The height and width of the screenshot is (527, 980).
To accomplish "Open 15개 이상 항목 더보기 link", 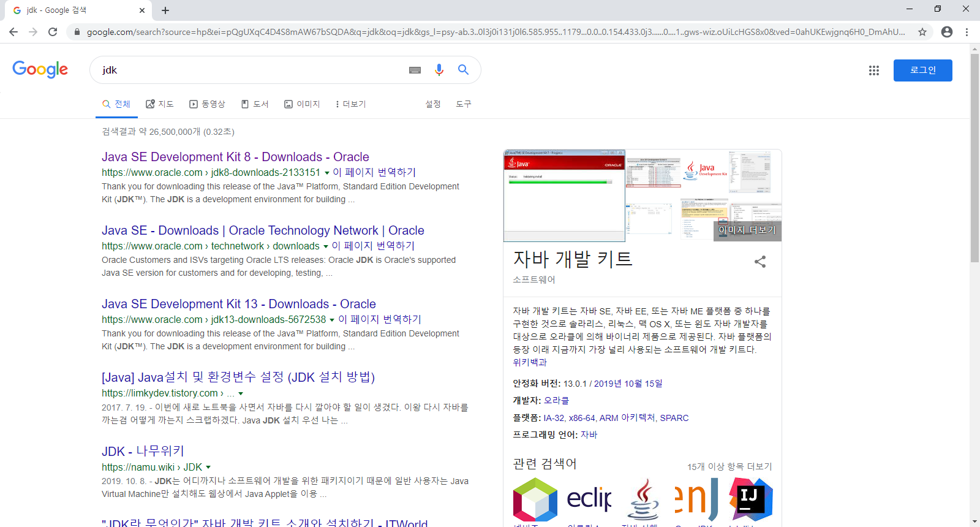I will [729, 466].
